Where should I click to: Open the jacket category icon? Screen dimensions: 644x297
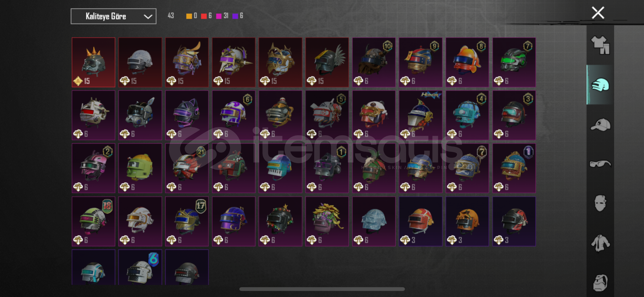coord(600,243)
